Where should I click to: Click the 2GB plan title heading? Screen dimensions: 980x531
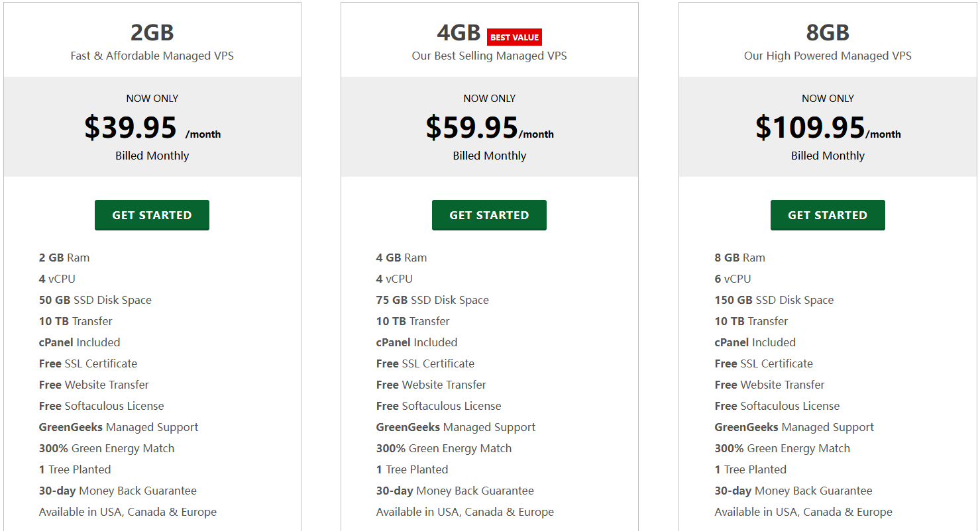152,32
